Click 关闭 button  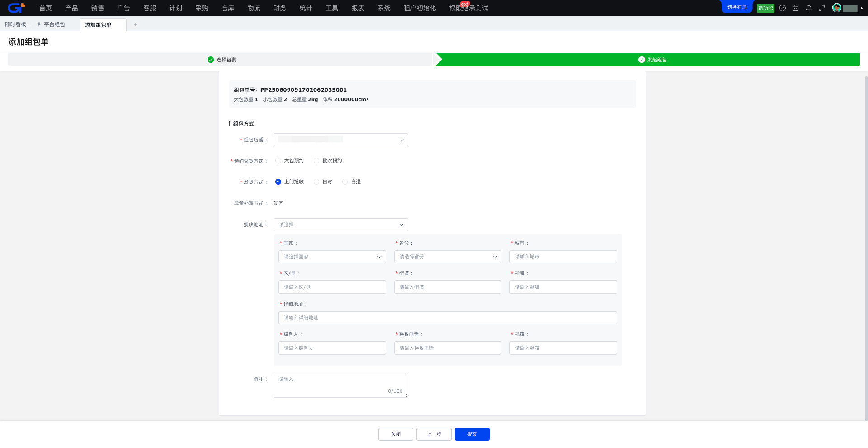click(396, 434)
